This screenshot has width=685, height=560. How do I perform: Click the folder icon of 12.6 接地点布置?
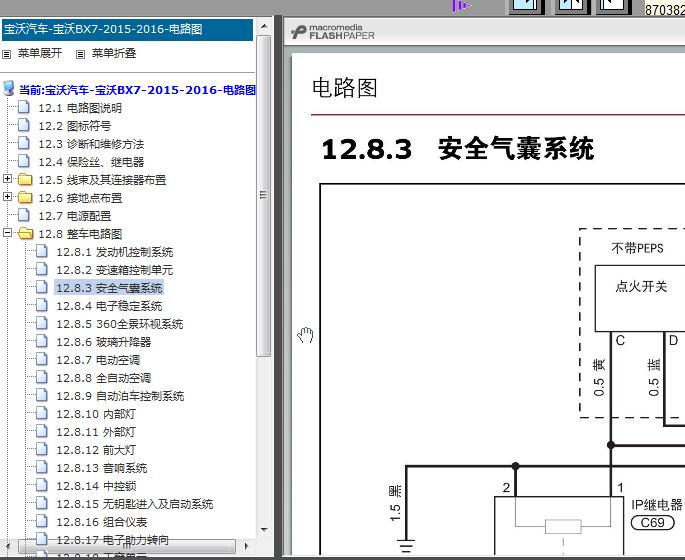click(25, 197)
